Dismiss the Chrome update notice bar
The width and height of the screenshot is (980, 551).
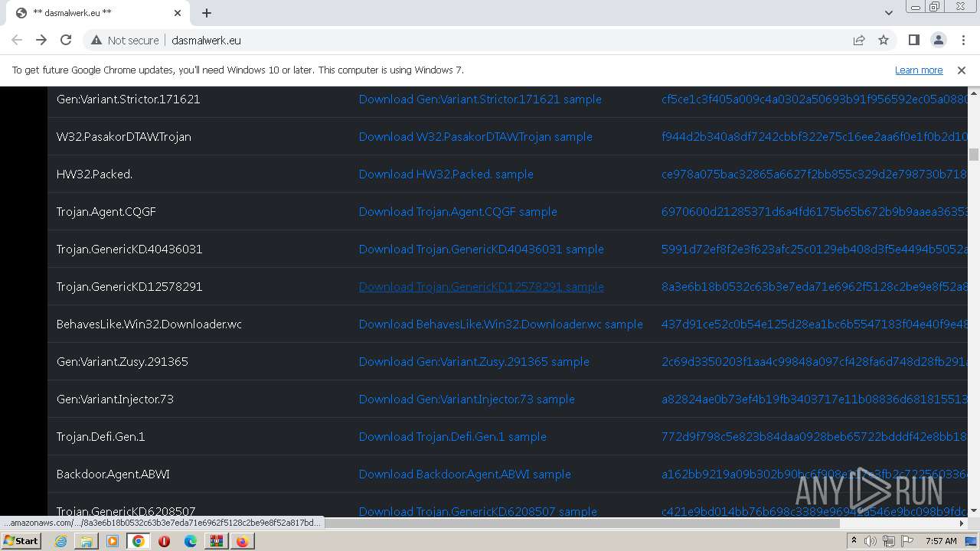(962, 70)
